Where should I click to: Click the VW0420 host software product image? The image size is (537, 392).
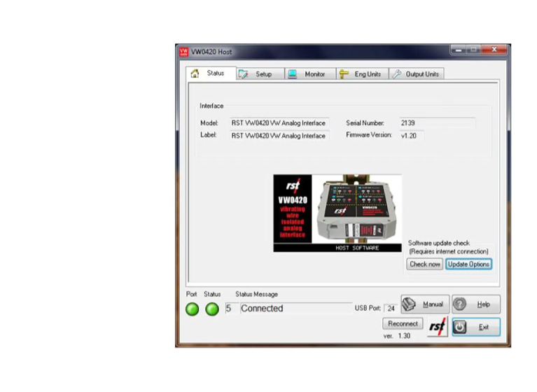337,213
